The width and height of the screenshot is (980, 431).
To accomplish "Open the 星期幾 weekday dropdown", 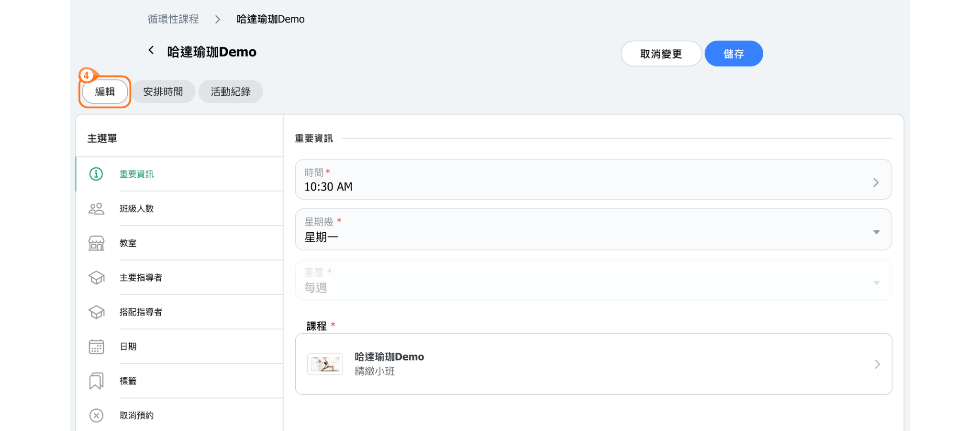I will tap(876, 232).
